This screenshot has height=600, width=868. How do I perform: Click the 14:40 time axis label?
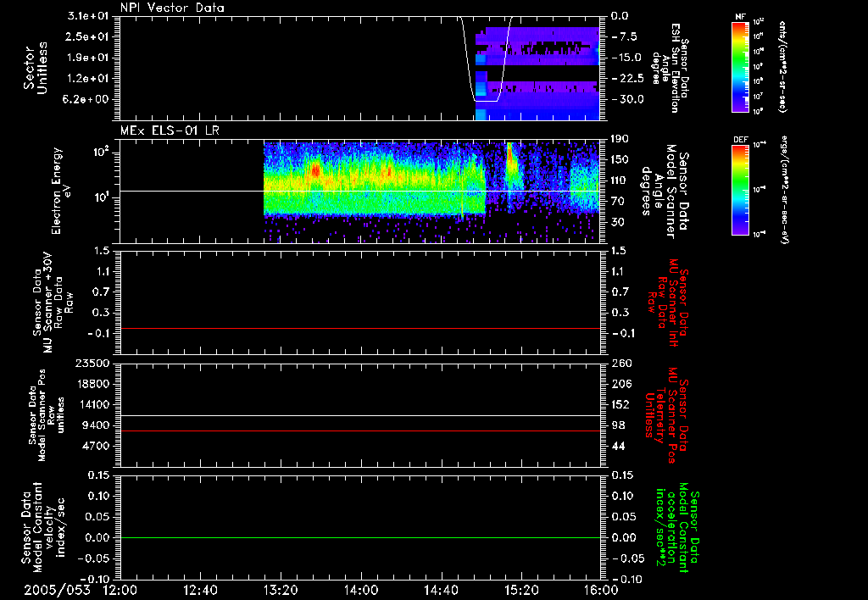pos(441,590)
